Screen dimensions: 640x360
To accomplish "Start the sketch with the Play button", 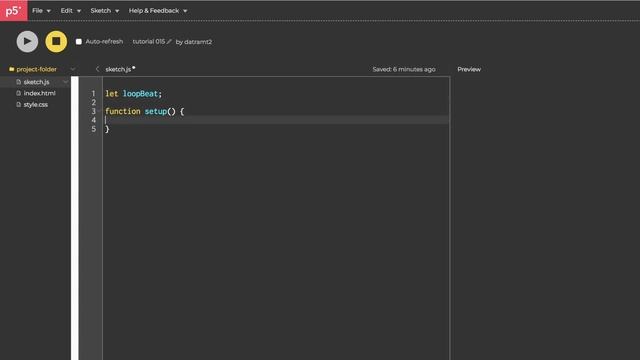I will (27, 41).
